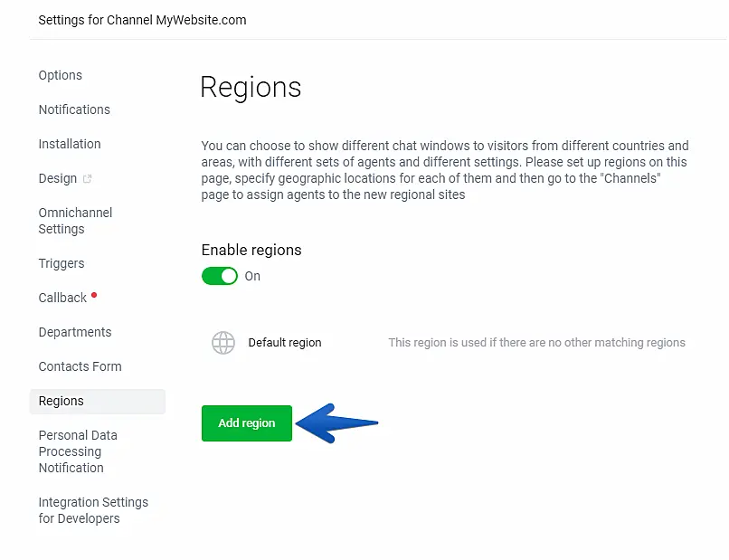Open Personal Data Processing Notification
The image size is (729, 560).
pos(78,451)
